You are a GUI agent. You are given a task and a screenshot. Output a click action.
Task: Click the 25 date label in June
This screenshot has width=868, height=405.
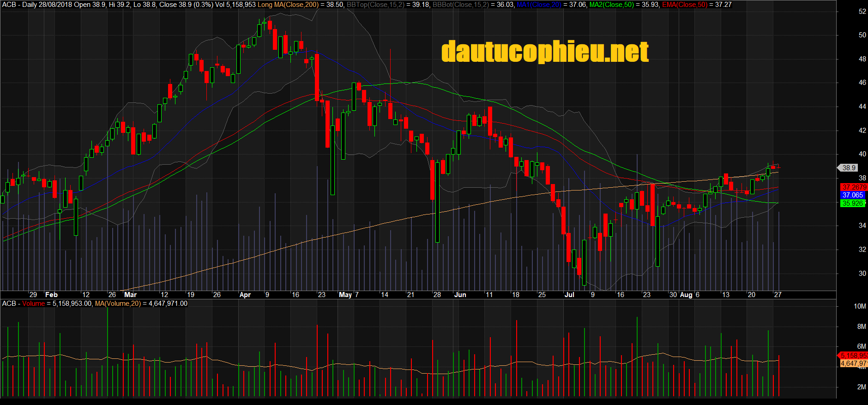542,295
